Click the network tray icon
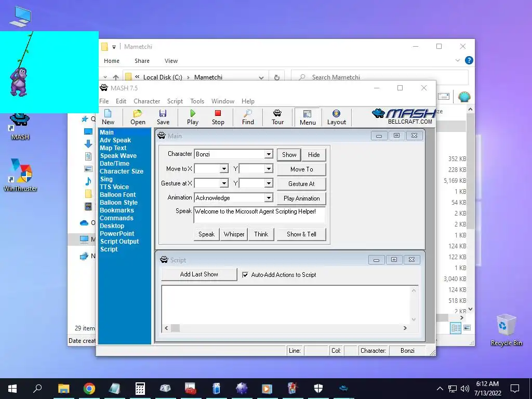The height and width of the screenshot is (399, 532). pos(453,389)
